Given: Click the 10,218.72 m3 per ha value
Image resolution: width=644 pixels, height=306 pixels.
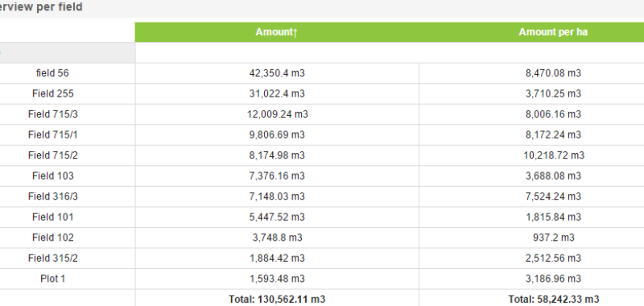Looking at the screenshot, I should 553,155.
